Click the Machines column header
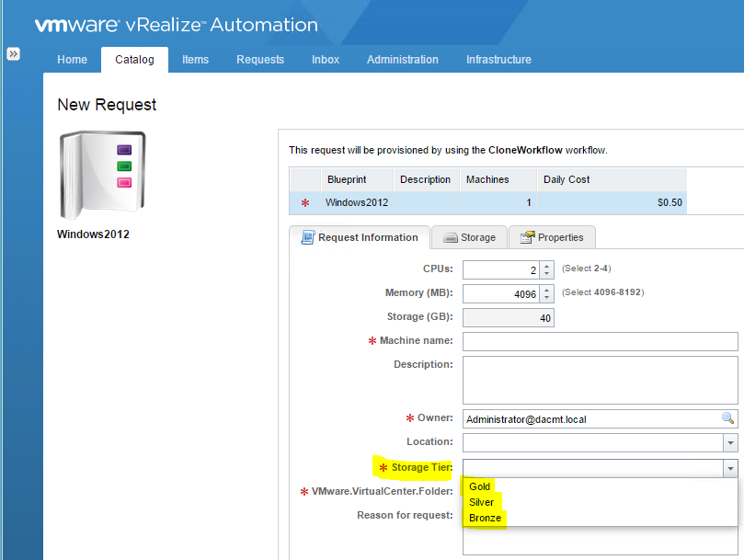Image resolution: width=744 pixels, height=560 pixels. click(x=498, y=179)
